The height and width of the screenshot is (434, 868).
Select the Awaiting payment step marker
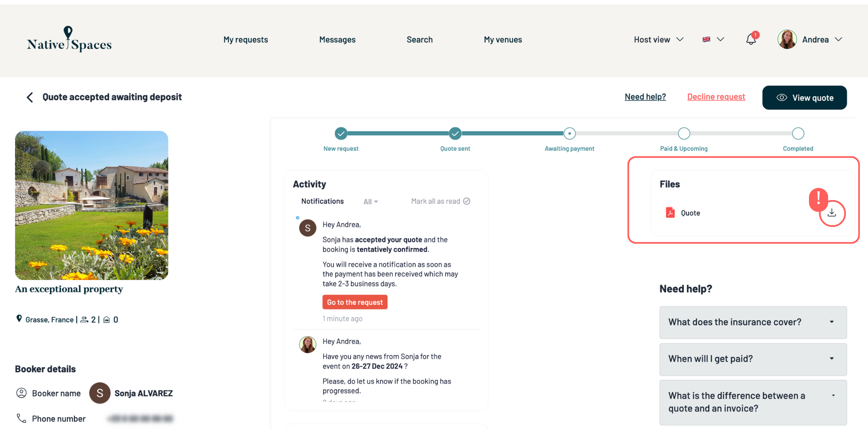click(x=569, y=134)
